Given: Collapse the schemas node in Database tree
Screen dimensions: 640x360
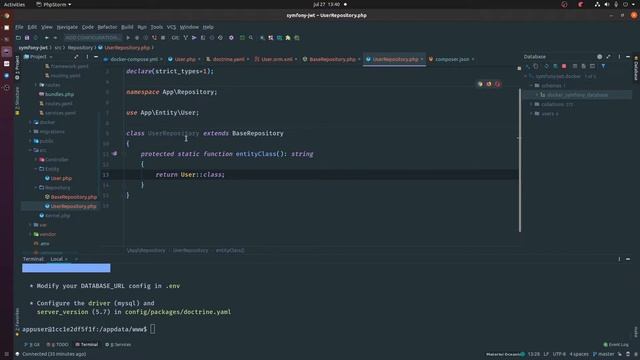Looking at the screenshot, I should (x=531, y=86).
